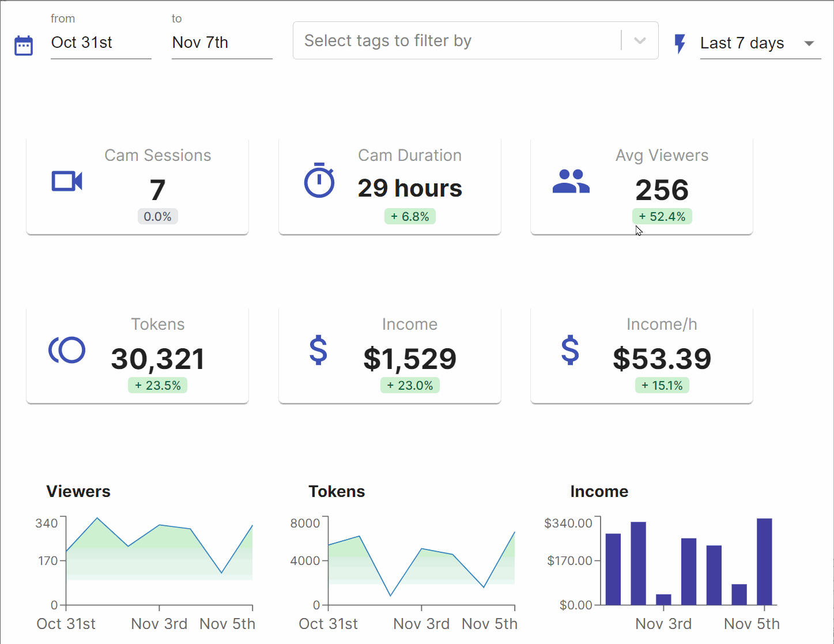Click the $1,529 income value
The width and height of the screenshot is (834, 644).
[x=410, y=359]
